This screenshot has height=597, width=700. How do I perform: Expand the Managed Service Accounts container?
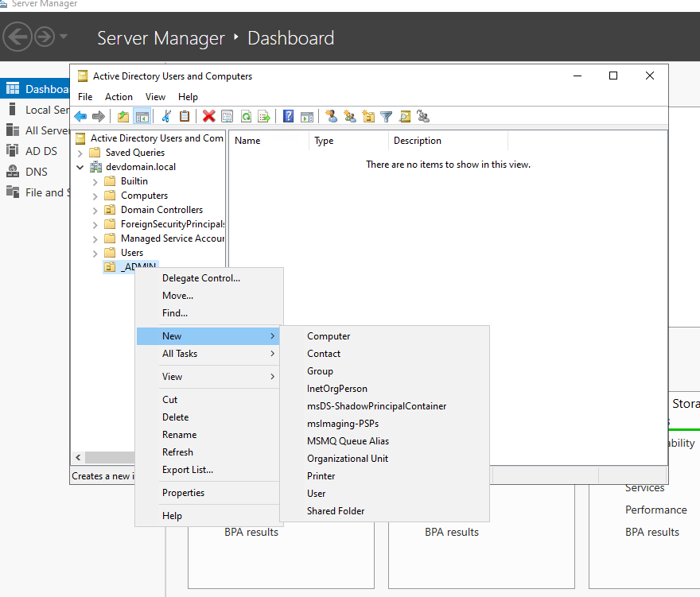coord(95,239)
